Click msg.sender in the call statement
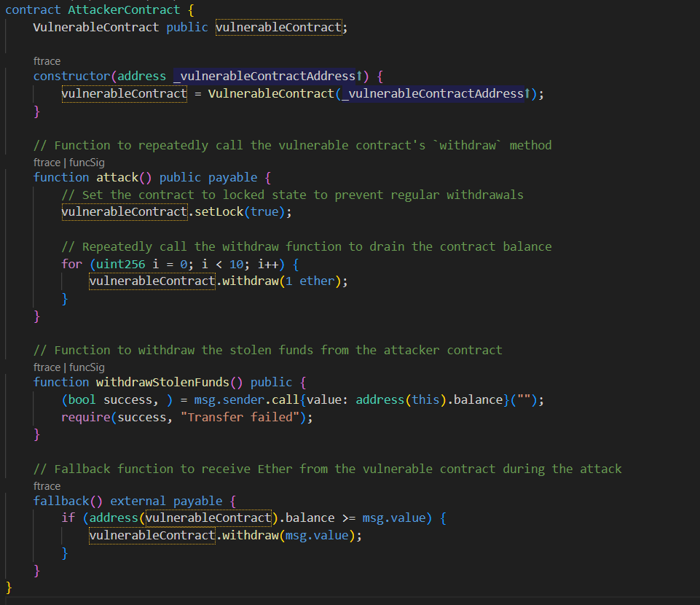The width and height of the screenshot is (700, 605). coord(229,400)
